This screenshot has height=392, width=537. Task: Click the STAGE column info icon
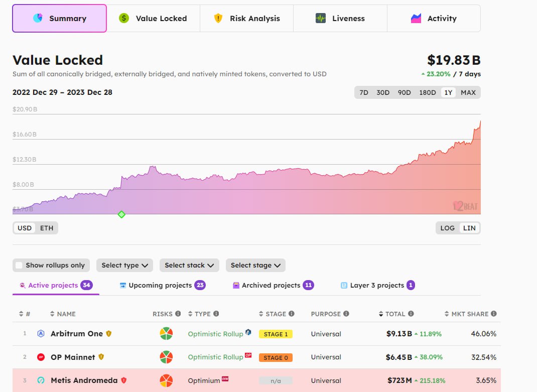point(292,314)
